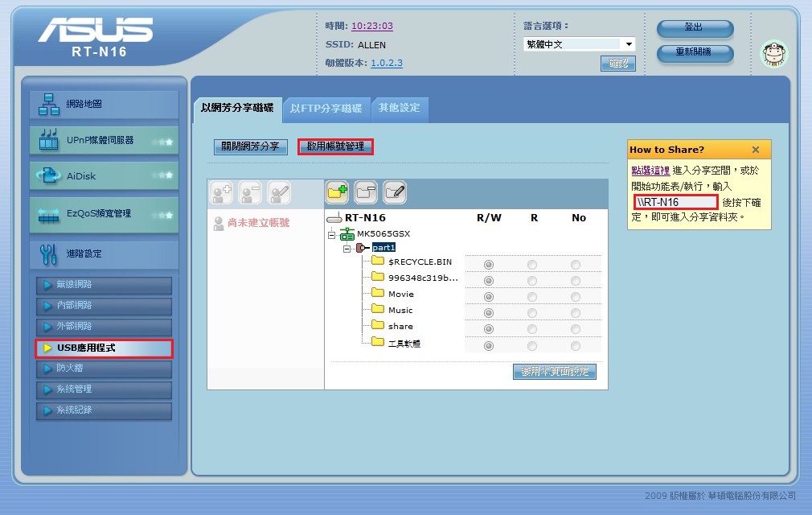
Task: Open USB應用程式 submenu
Action: [104, 348]
